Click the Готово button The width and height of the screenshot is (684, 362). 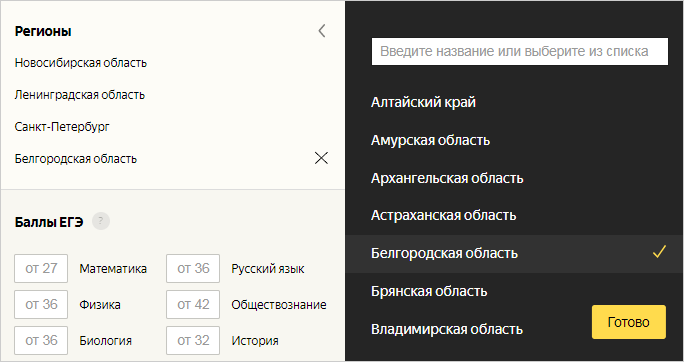pos(629,322)
